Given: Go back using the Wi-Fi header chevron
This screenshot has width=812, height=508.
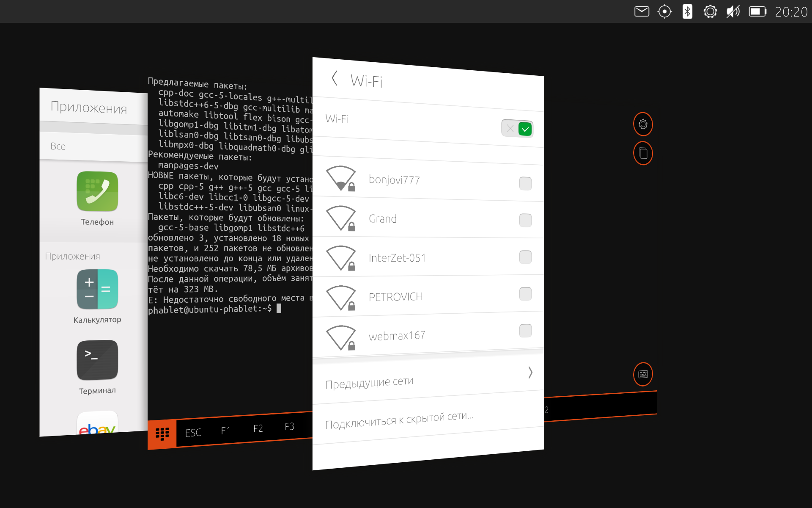Looking at the screenshot, I should [335, 78].
